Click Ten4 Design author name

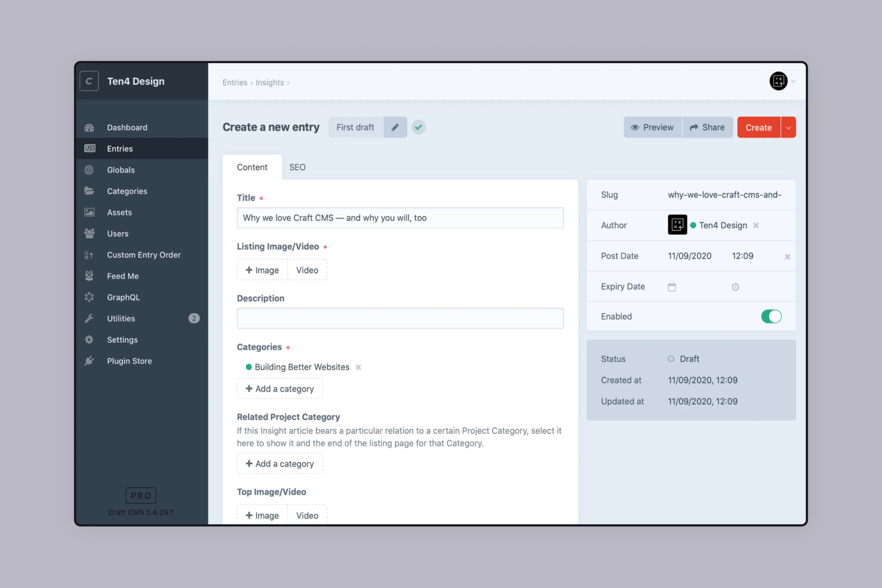(723, 225)
